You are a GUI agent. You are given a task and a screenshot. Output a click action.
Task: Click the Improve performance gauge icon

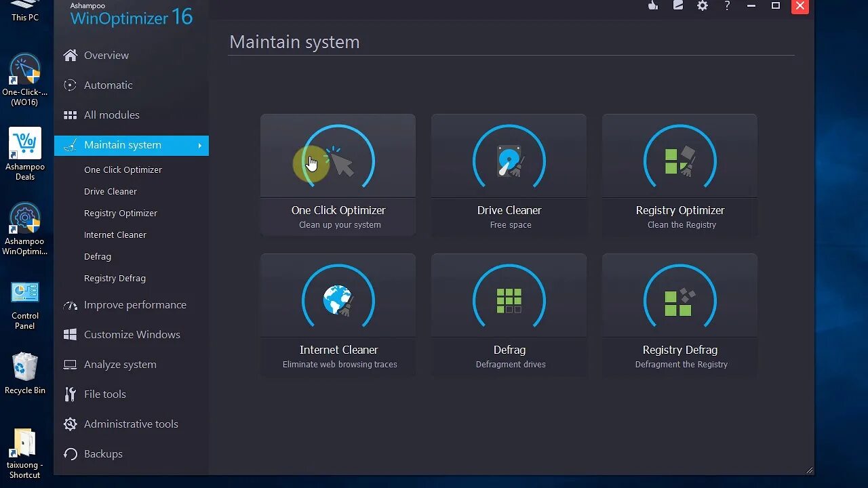click(x=70, y=305)
